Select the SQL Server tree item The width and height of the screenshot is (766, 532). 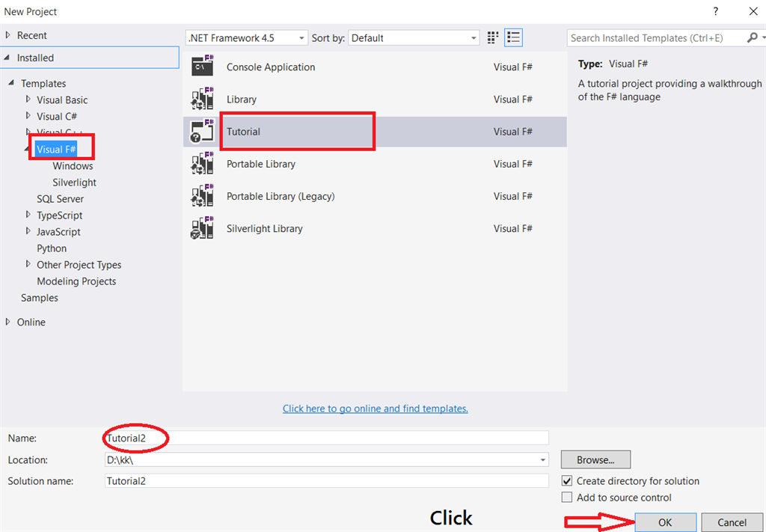click(60, 199)
